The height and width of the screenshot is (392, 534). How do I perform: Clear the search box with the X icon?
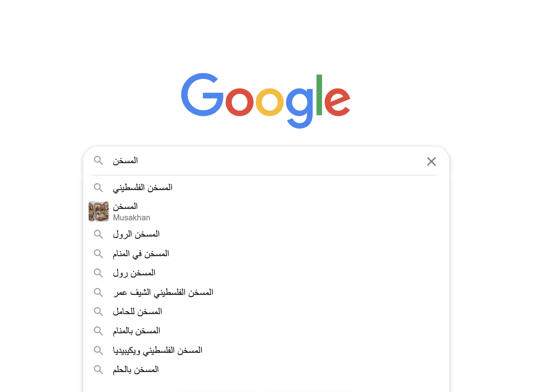(431, 161)
